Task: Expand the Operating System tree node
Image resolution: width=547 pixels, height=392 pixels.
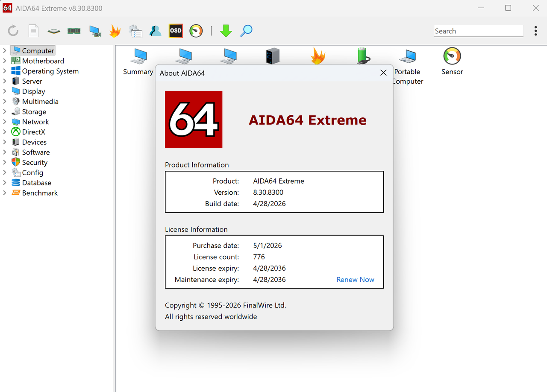Action: click(x=5, y=71)
